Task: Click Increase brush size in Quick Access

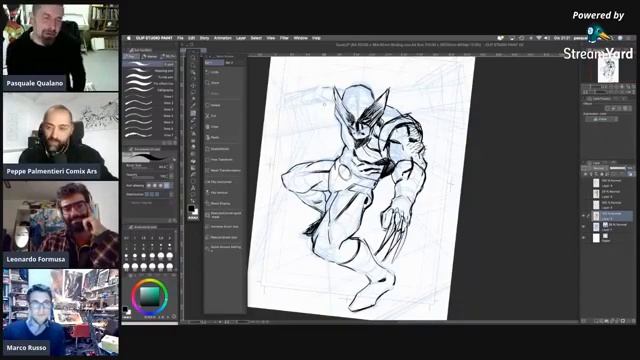Action: (225, 227)
